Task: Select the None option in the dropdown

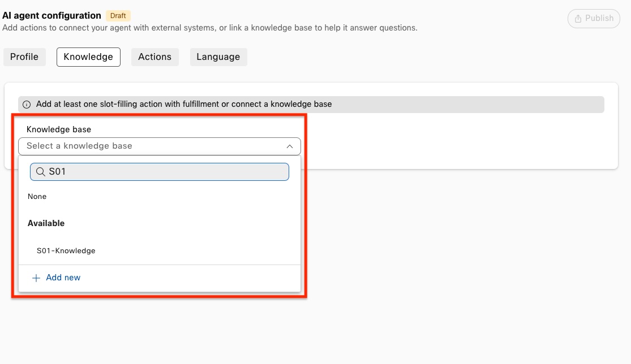Action: point(37,197)
